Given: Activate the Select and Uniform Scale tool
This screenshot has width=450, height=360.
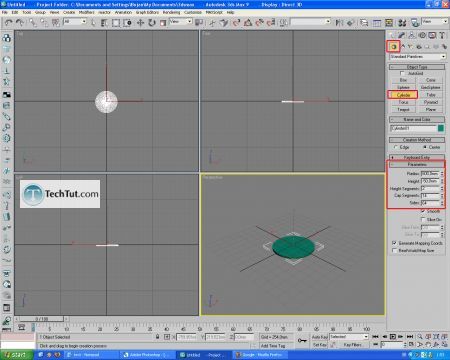Looking at the screenshot, I should [x=163, y=22].
